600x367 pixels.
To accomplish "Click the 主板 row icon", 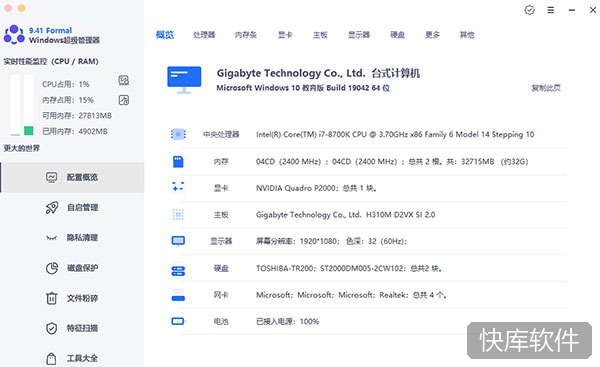I will pyautogui.click(x=178, y=215).
